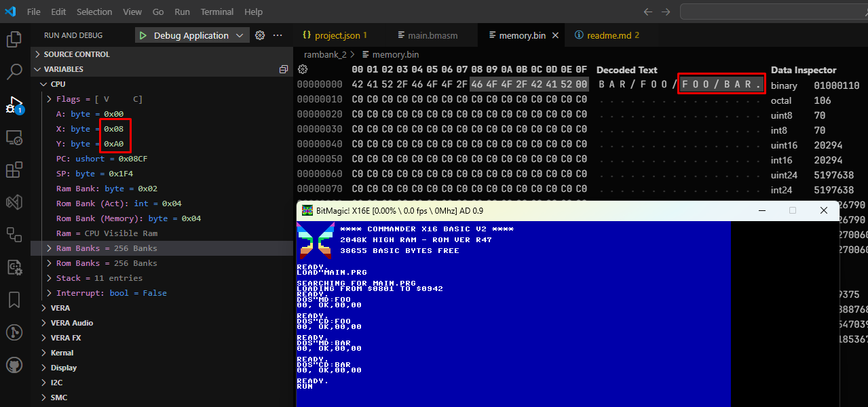
Task: Select Ram = CPU Visible Ram row
Action: tap(162, 233)
